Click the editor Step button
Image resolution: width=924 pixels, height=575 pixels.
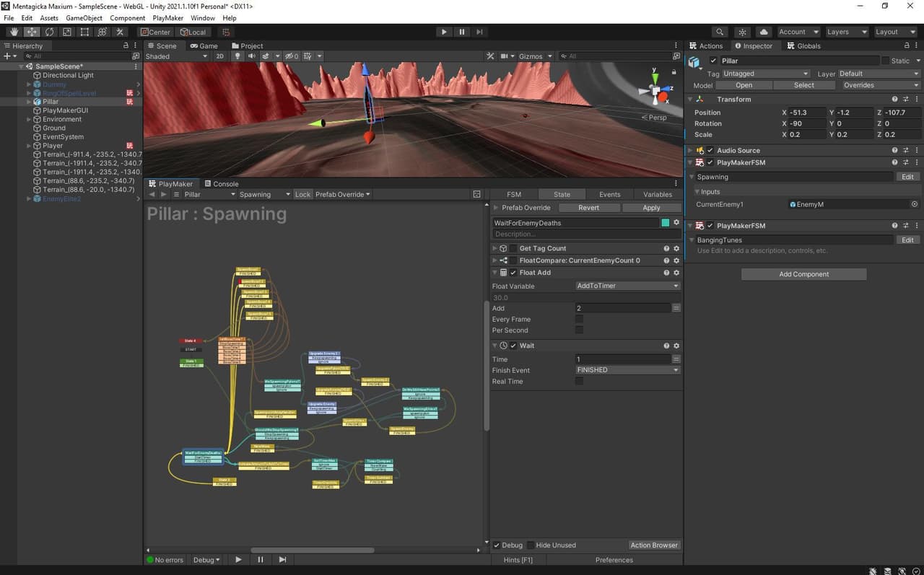coord(479,32)
